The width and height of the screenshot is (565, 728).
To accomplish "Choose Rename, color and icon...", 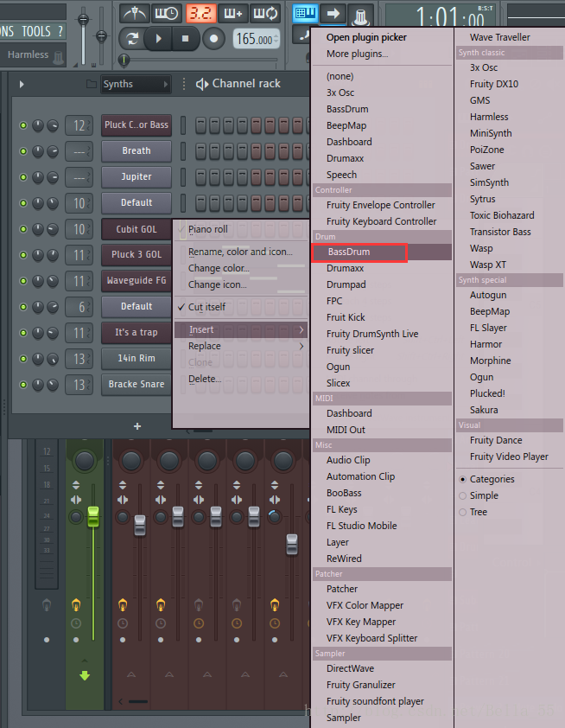I will click(240, 252).
